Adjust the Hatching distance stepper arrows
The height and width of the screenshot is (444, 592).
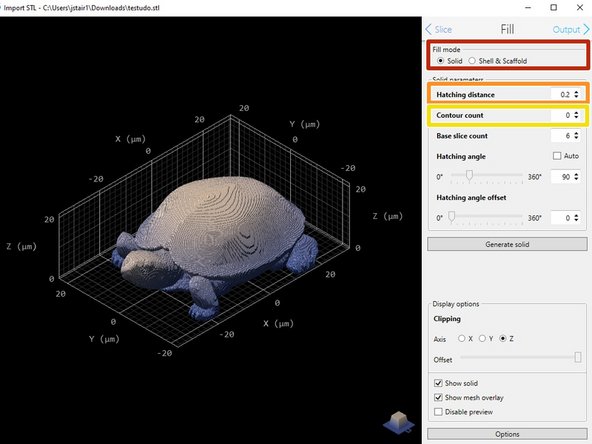click(576, 94)
